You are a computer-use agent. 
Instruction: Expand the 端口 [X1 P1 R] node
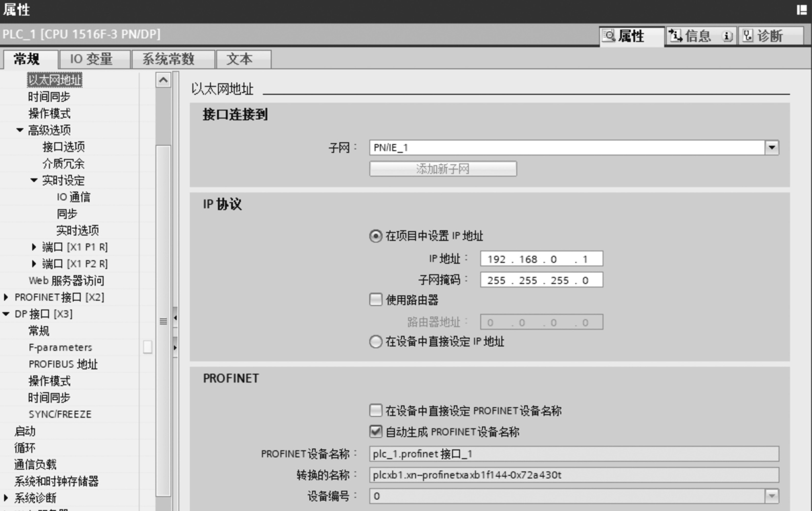(x=34, y=247)
